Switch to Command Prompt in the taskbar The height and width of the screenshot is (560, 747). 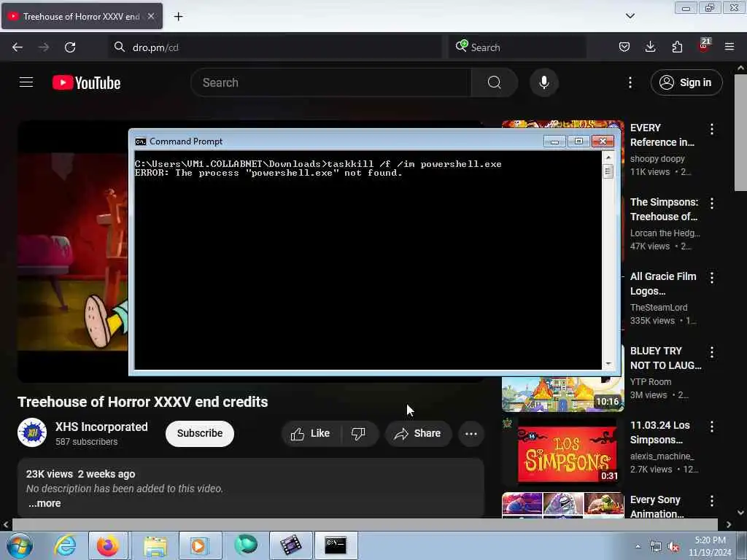pyautogui.click(x=336, y=545)
